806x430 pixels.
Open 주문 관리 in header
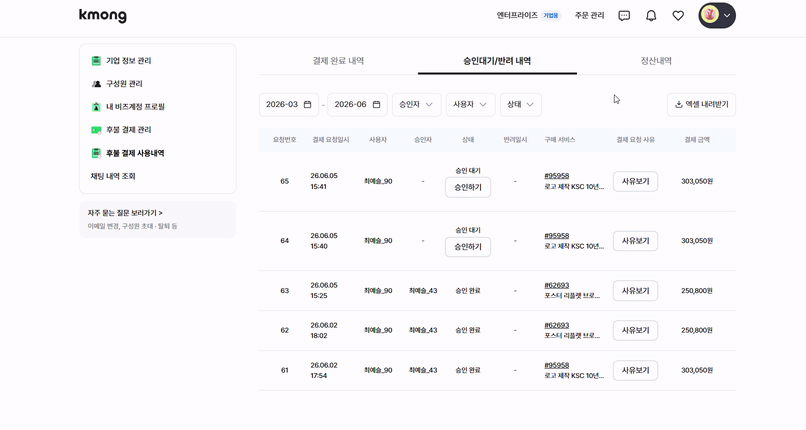pos(590,15)
